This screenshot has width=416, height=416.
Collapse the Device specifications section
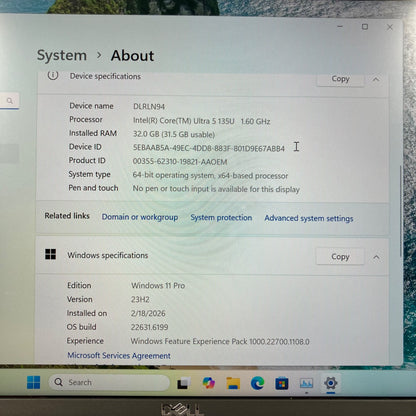[376, 79]
